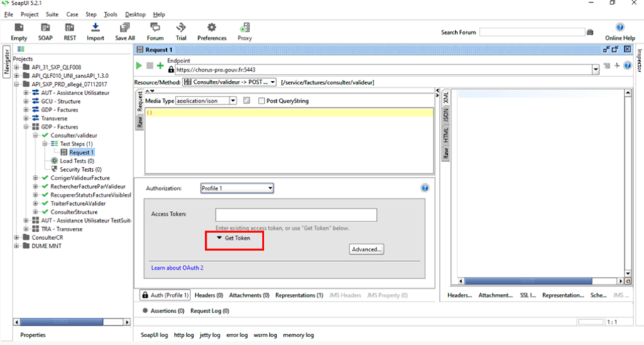
Task: Click project list view icon in Navigator
Action: [x=21, y=49]
